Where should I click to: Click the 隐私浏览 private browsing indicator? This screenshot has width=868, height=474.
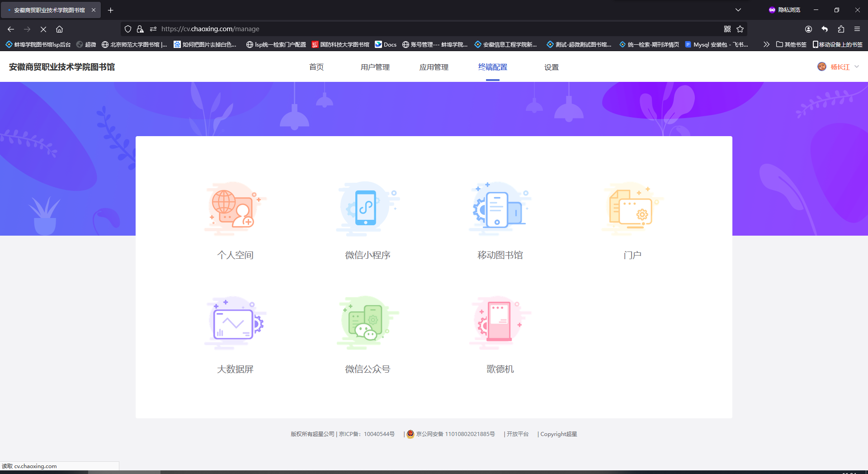pos(784,10)
